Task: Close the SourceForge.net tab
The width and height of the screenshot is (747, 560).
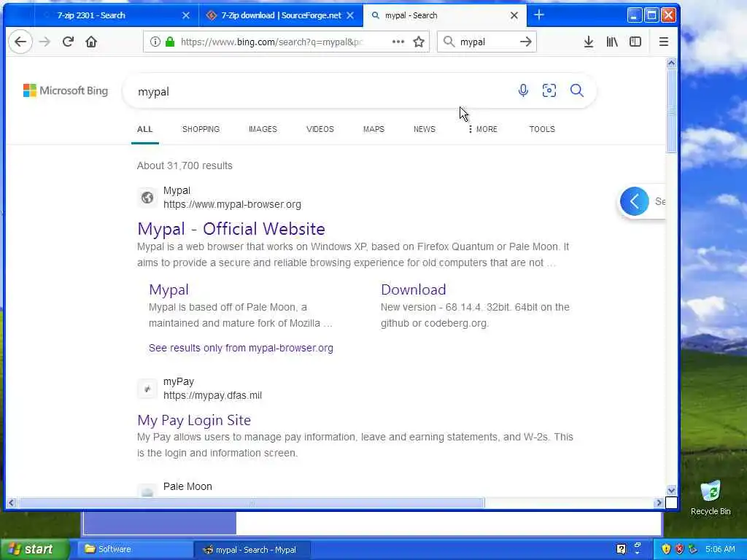Action: (x=350, y=15)
